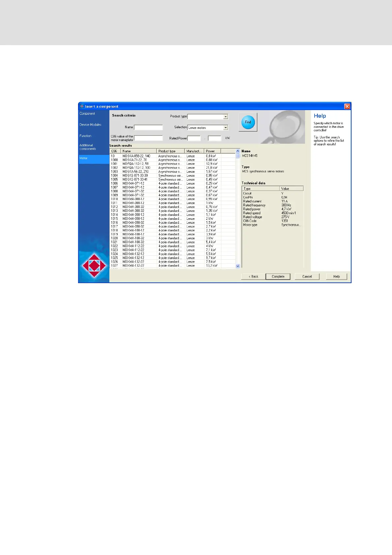Screen dimensions: 392x555
Task: Click the search results scrollbar thumb
Action: (x=238, y=156)
